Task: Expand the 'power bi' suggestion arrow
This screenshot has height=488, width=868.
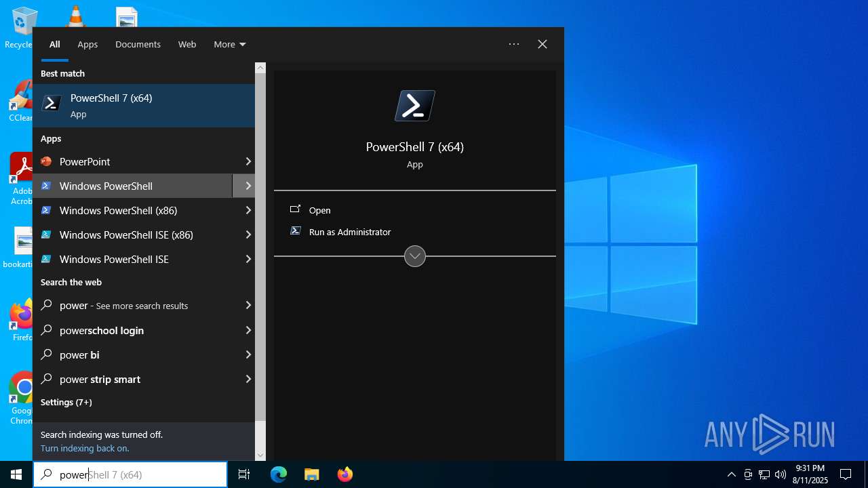Action: 248,354
